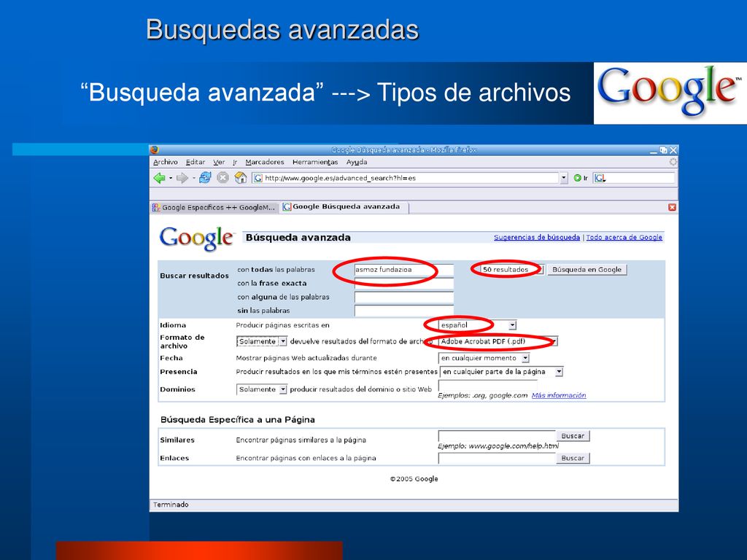Click the Google search engine icon in search box
Viewport: 747px width, 560px height.
coord(600,178)
